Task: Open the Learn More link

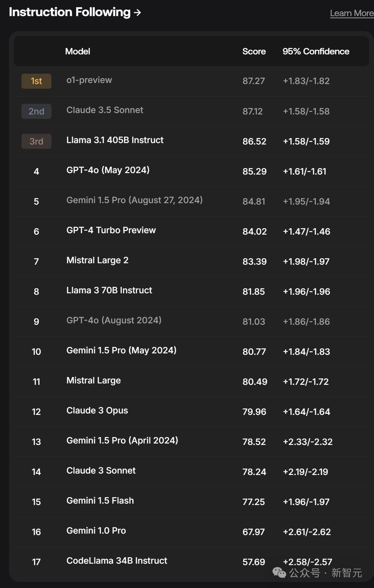Action: [x=351, y=13]
